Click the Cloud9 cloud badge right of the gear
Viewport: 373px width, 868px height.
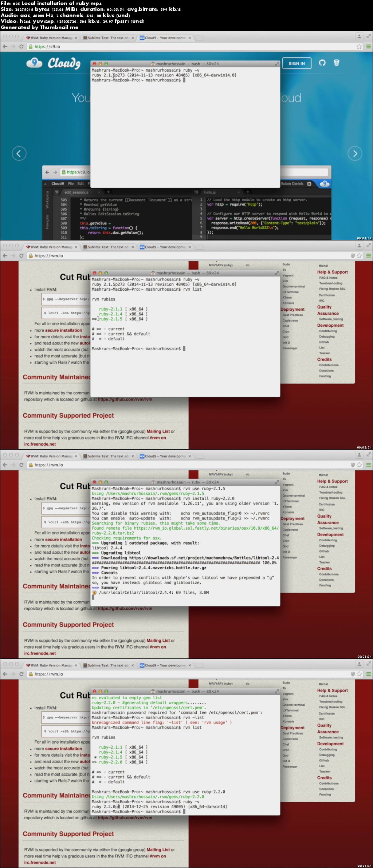325,184
